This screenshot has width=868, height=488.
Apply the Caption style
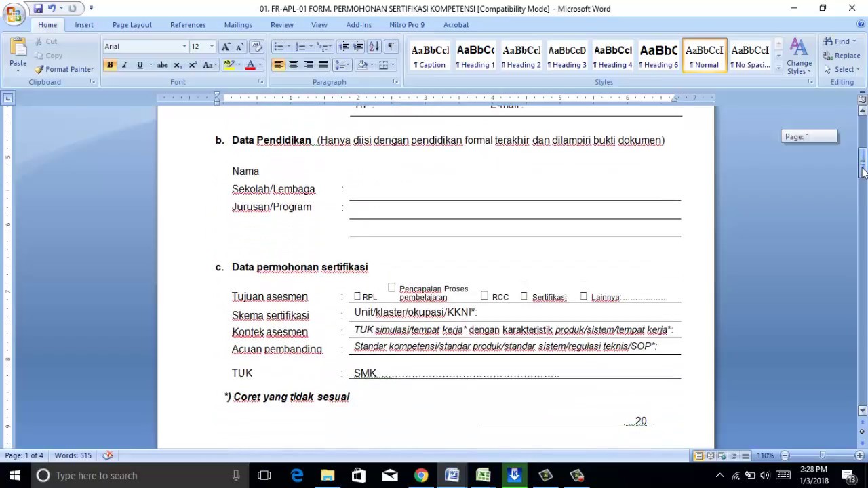coord(430,56)
